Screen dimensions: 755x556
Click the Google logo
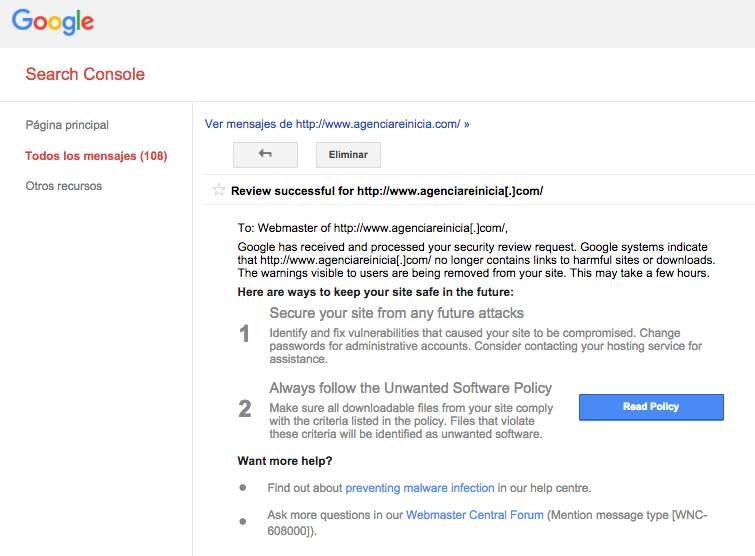click(x=53, y=22)
